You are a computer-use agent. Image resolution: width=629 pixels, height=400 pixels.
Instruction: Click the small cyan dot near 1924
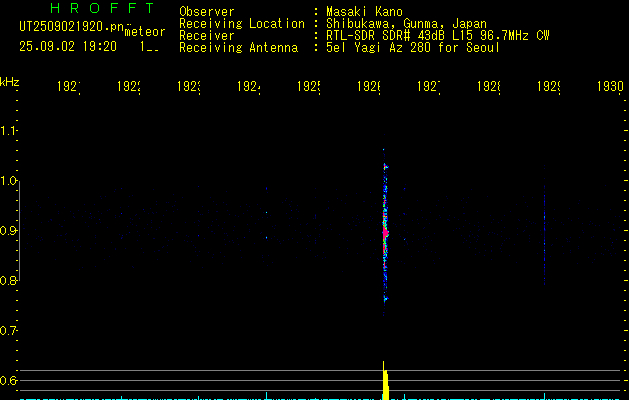266,212
